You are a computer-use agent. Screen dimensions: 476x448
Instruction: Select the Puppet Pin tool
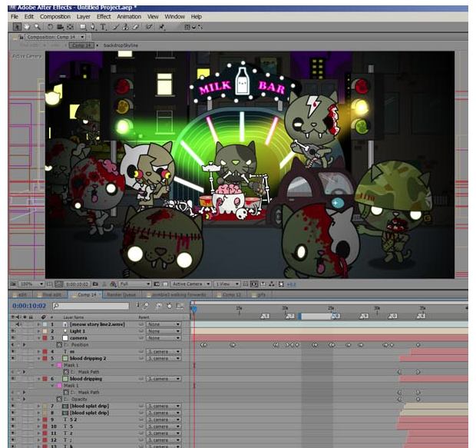163,26
